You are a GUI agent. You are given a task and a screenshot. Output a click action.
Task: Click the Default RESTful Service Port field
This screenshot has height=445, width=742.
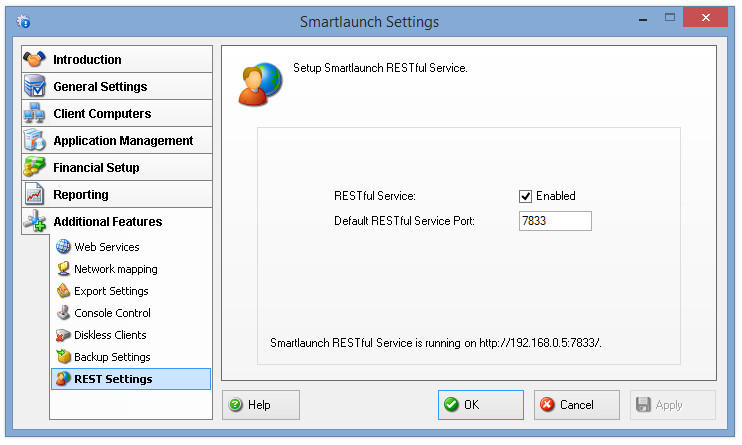click(x=555, y=221)
